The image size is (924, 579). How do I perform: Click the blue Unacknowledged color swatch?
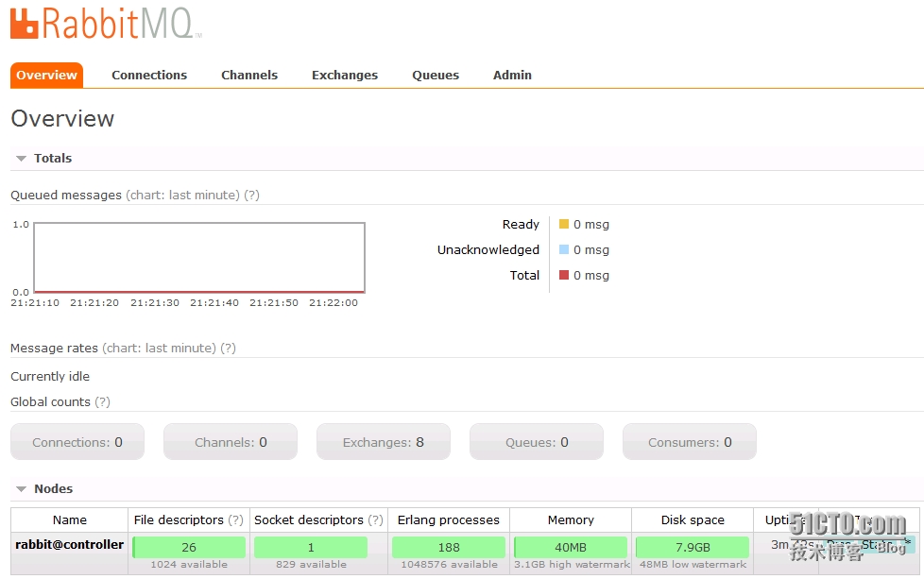click(x=564, y=249)
